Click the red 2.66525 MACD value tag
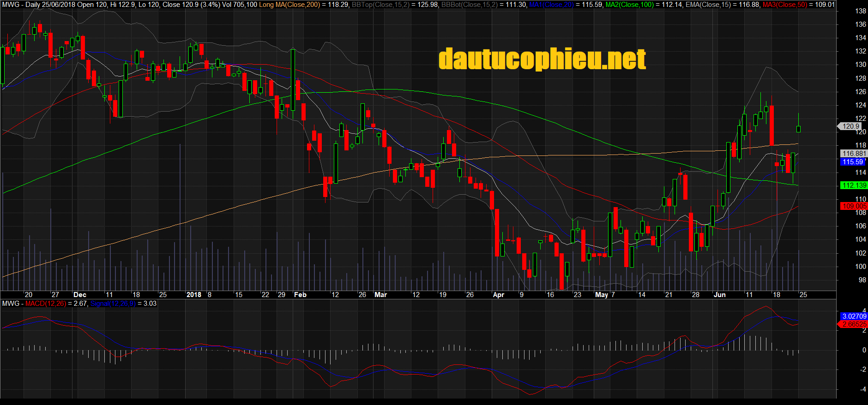 tap(854, 324)
